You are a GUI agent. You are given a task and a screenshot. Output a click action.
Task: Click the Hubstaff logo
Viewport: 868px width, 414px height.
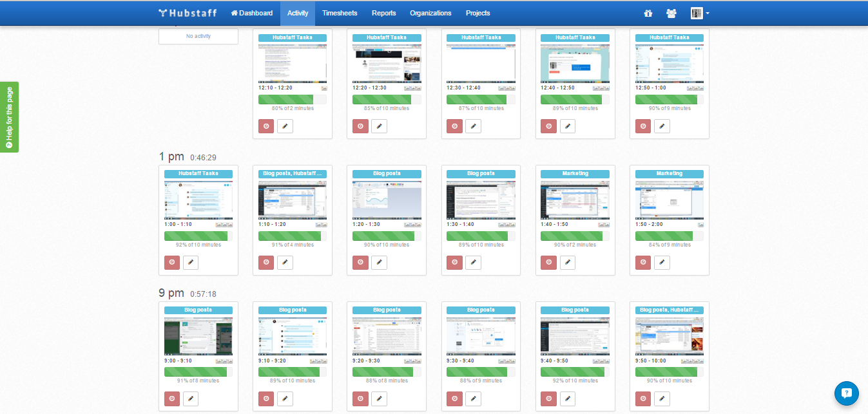tap(188, 13)
